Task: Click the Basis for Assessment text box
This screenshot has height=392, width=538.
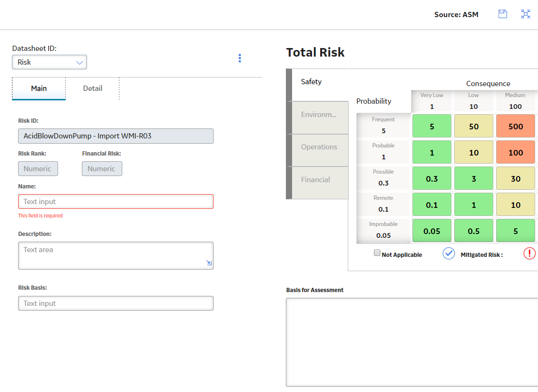Action: click(412, 342)
